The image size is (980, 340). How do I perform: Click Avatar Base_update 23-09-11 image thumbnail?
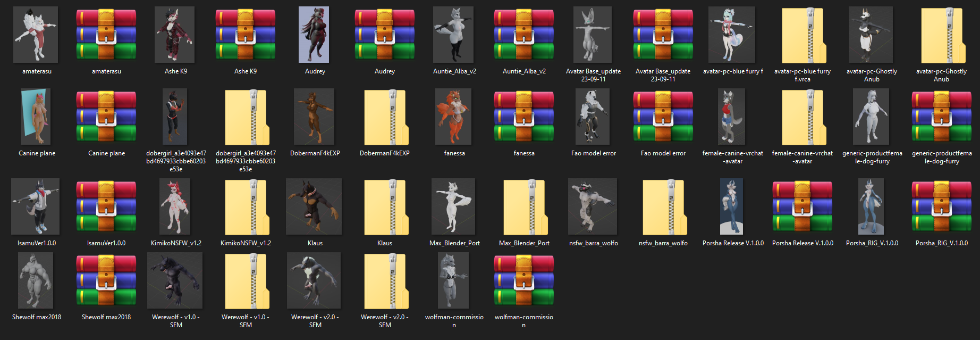[593, 35]
